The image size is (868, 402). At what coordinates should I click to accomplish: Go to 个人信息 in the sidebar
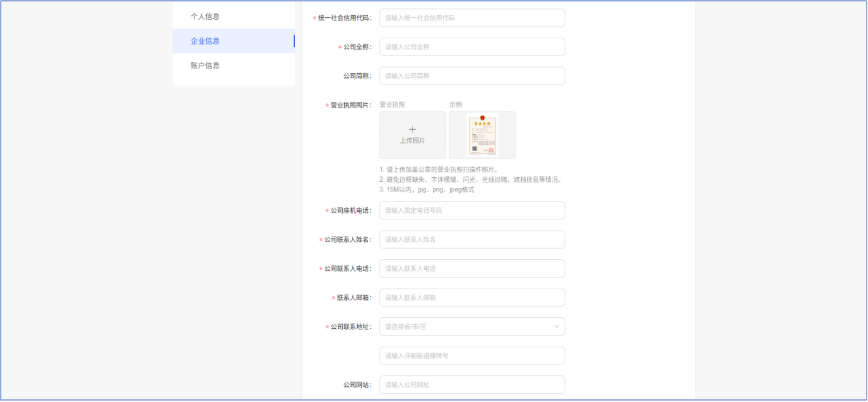click(205, 16)
